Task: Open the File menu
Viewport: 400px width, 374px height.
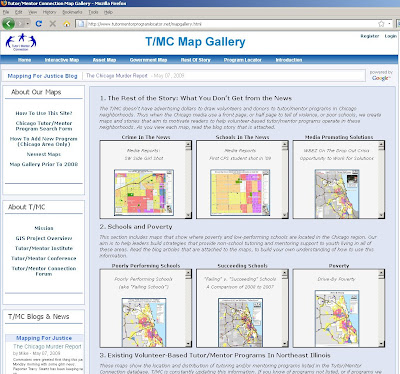Action: coord(6,12)
